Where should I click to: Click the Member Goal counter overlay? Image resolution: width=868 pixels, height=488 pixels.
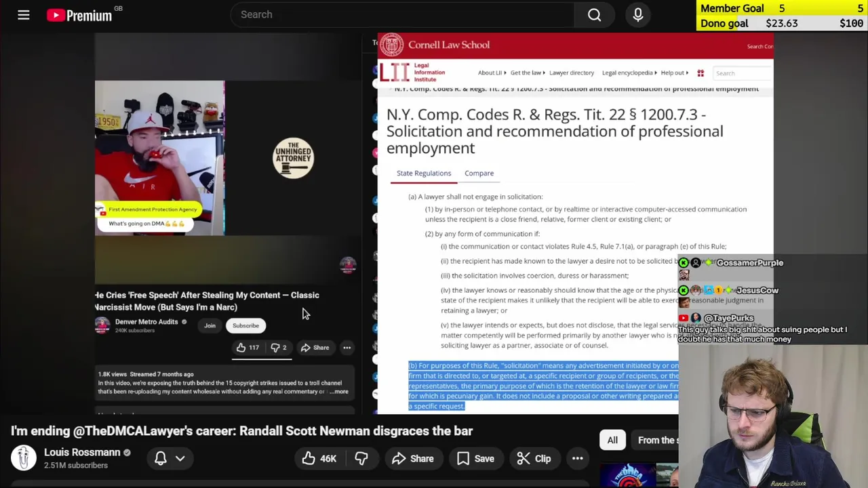[782, 8]
